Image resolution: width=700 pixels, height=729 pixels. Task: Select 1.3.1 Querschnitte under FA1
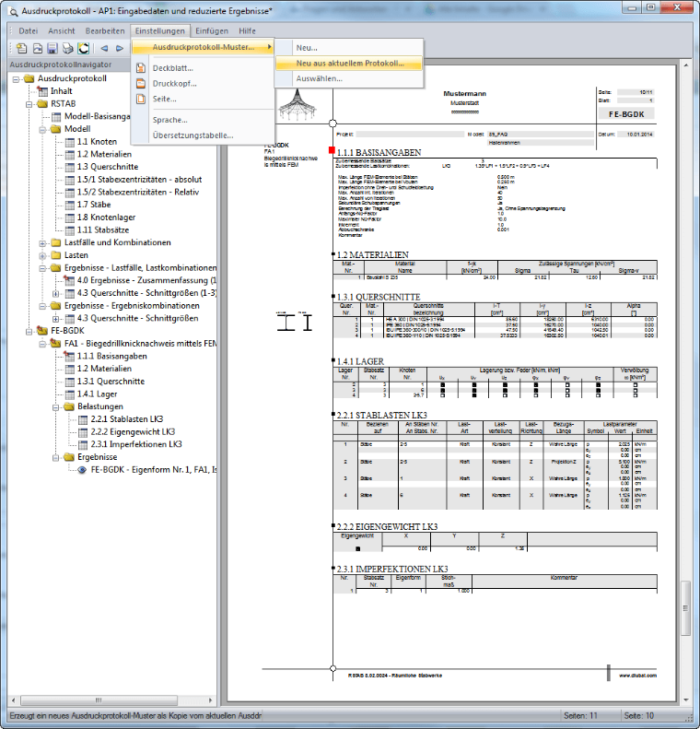(111, 382)
